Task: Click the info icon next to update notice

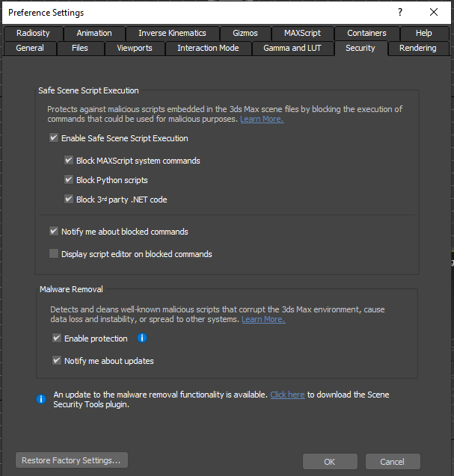Action: pyautogui.click(x=41, y=399)
